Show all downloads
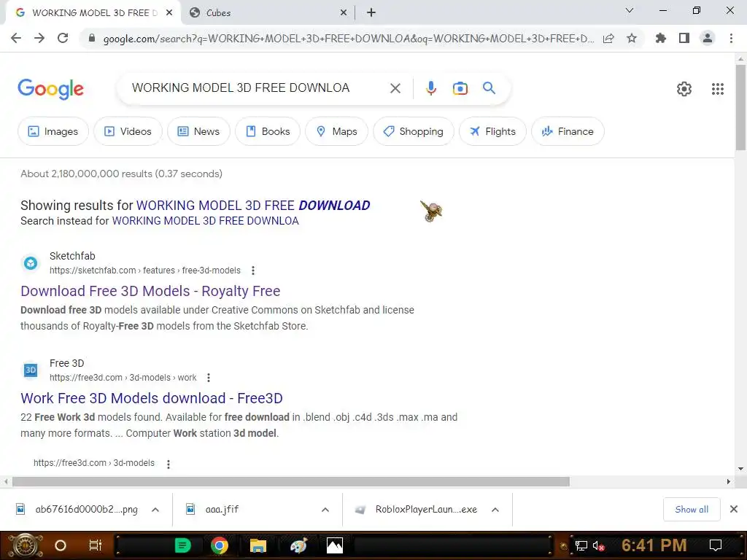 click(x=692, y=510)
